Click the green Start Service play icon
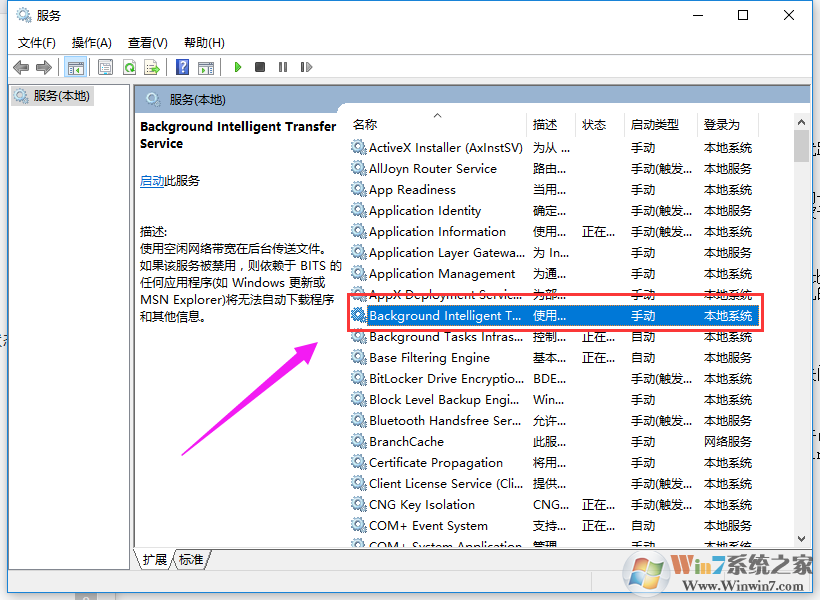The height and width of the screenshot is (600, 820). click(238, 67)
